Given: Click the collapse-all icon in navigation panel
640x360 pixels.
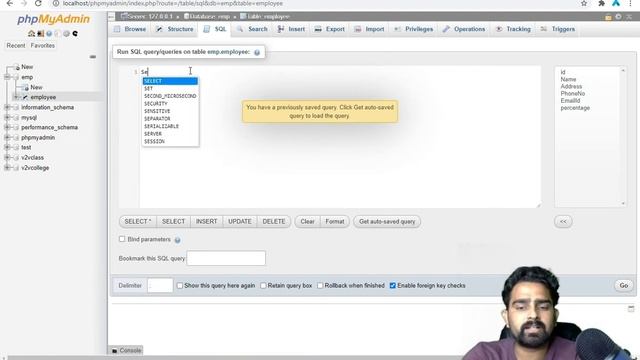Looking at the screenshot, I should click(x=93, y=57).
